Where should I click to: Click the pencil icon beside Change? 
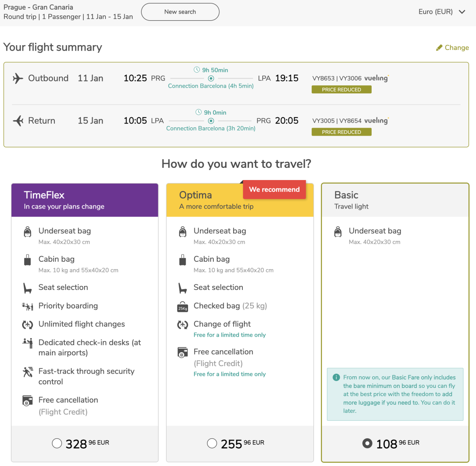pyautogui.click(x=439, y=48)
